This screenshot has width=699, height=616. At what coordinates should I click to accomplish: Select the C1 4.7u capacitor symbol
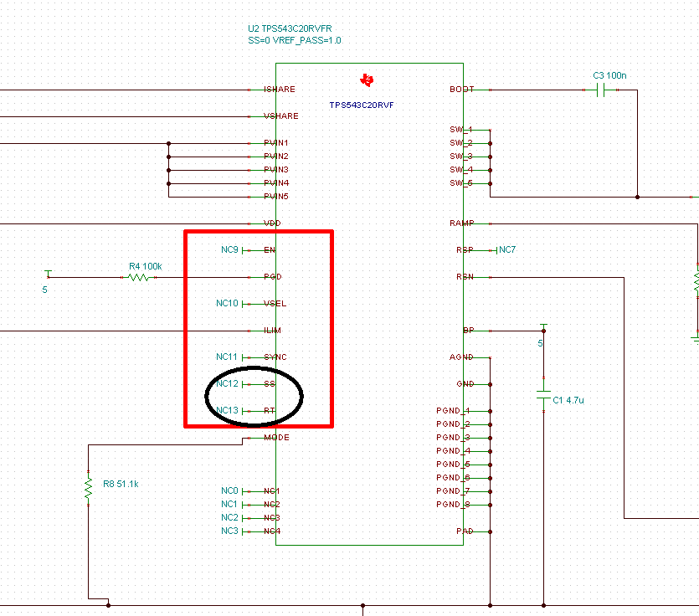point(543,395)
